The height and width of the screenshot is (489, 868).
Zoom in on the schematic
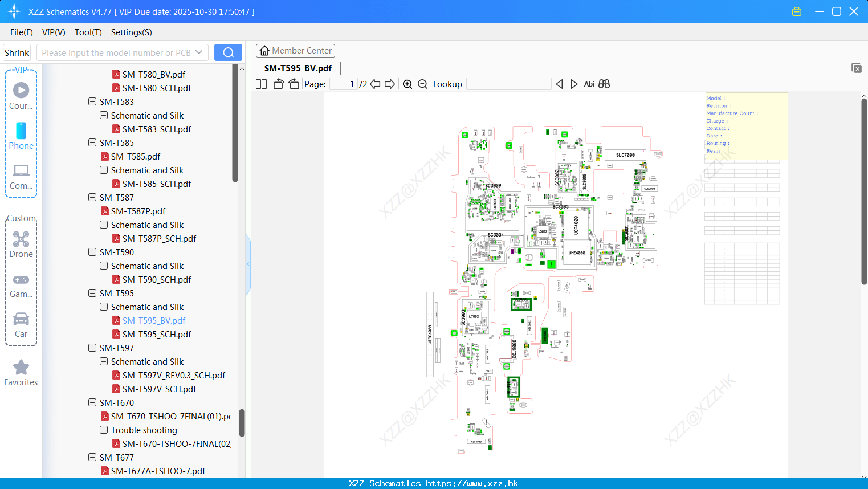pyautogui.click(x=407, y=84)
